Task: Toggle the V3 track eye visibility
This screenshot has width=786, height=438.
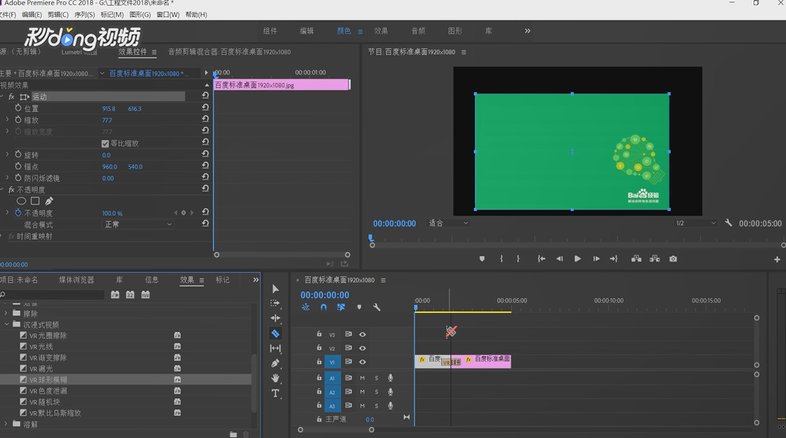Action: [x=362, y=334]
